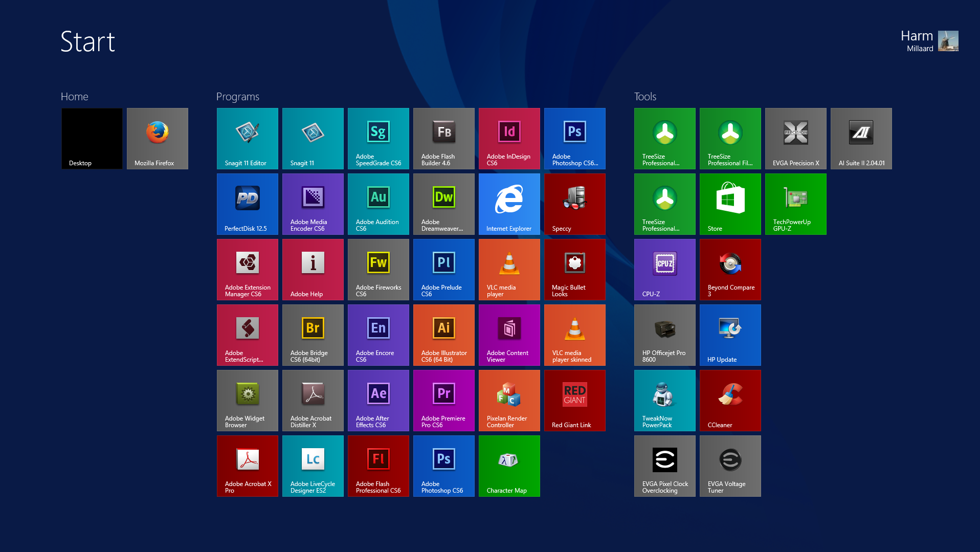Open Adobe Acrobat X Pro

pyautogui.click(x=248, y=466)
